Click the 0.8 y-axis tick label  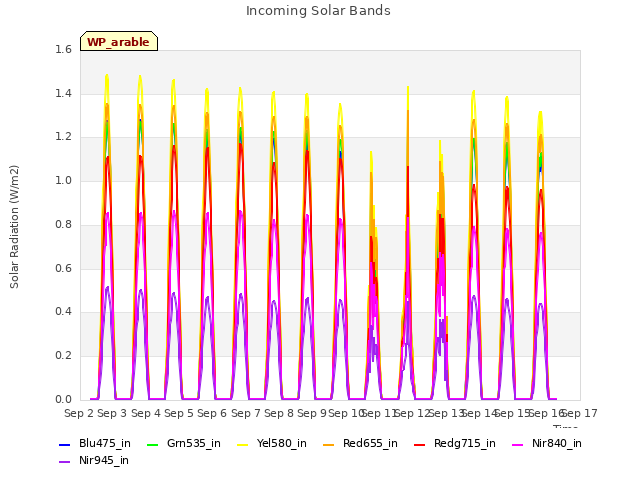[63, 224]
